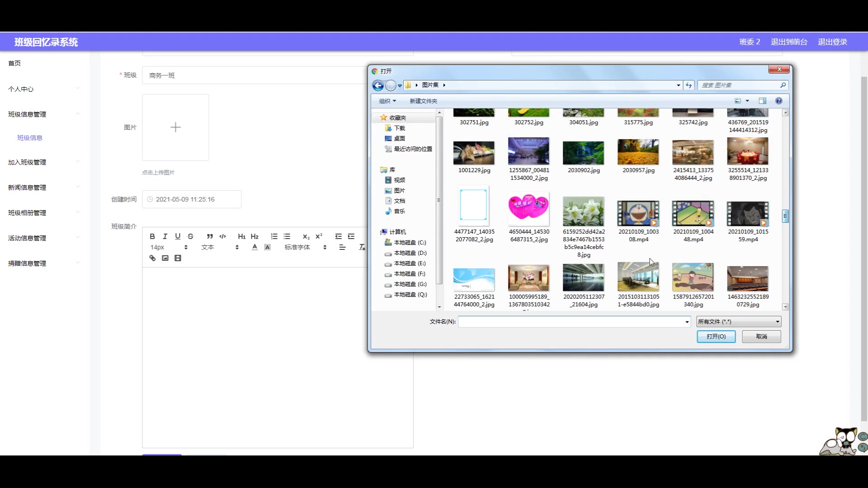Apply subscript formatting

pyautogui.click(x=306, y=236)
